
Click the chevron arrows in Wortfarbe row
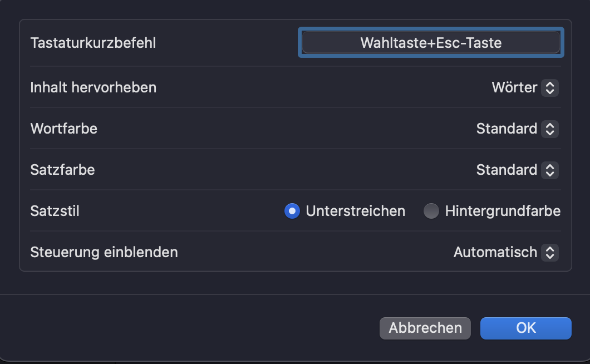[550, 129]
